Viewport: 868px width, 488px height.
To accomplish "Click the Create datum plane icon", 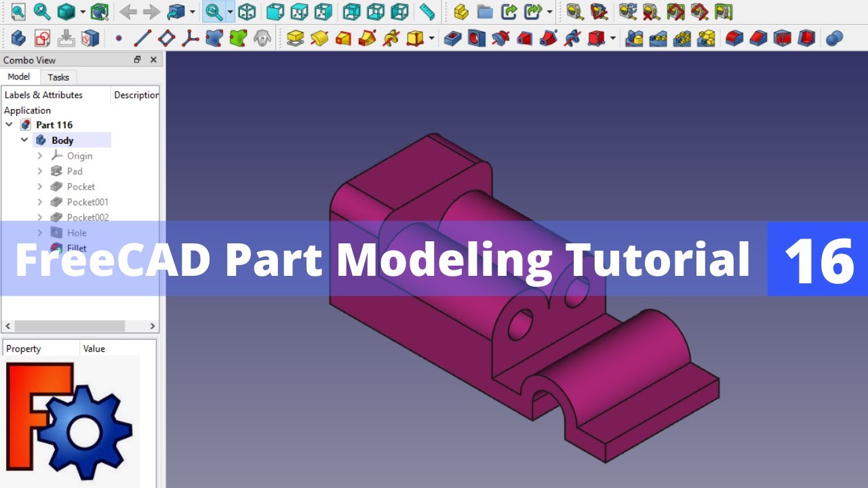I will (x=166, y=38).
